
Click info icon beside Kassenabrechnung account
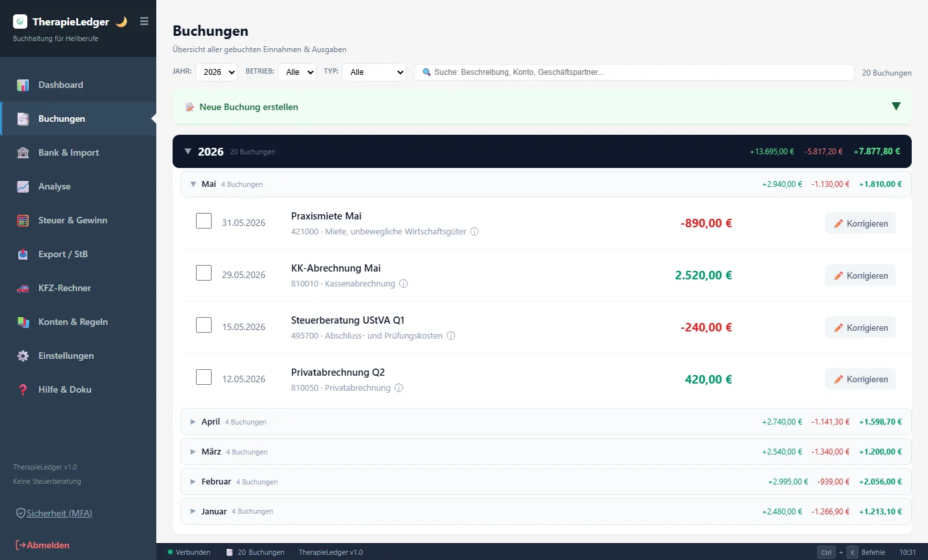(x=403, y=284)
